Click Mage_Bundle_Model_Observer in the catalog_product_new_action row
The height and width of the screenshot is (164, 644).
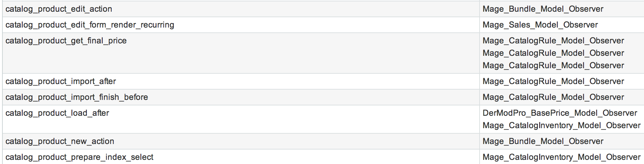(x=543, y=141)
